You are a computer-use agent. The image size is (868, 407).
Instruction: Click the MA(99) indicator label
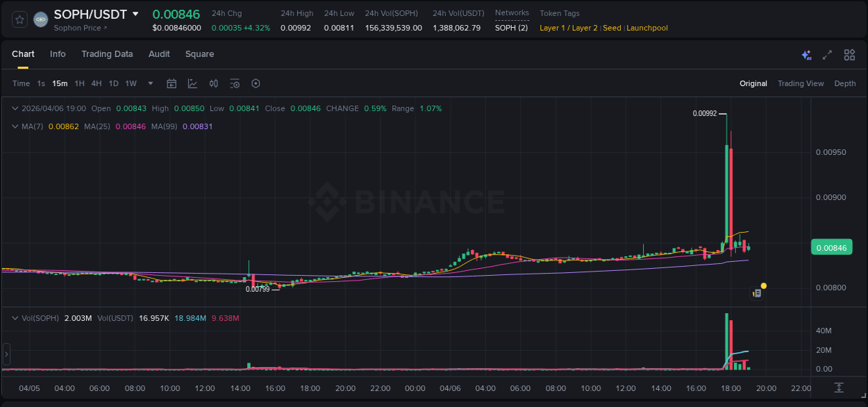tap(165, 126)
